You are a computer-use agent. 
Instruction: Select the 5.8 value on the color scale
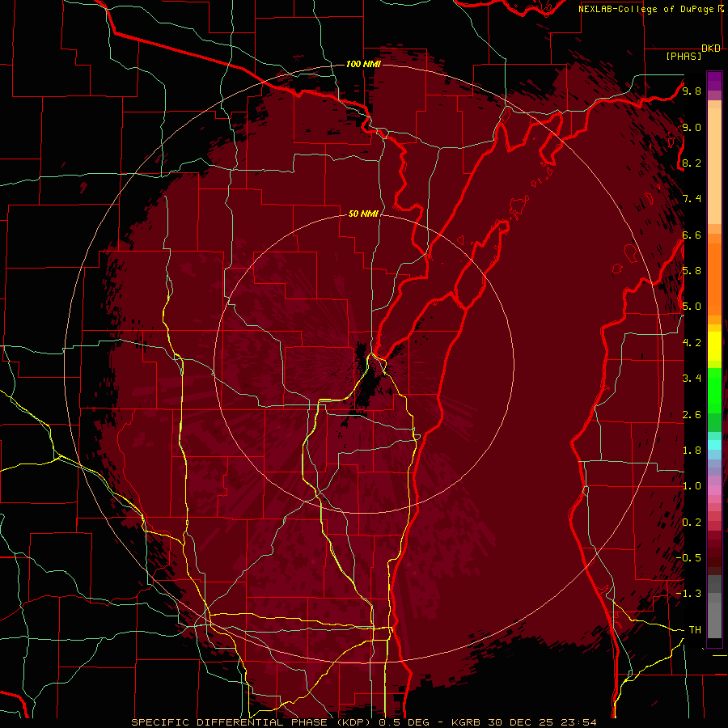[x=692, y=270]
